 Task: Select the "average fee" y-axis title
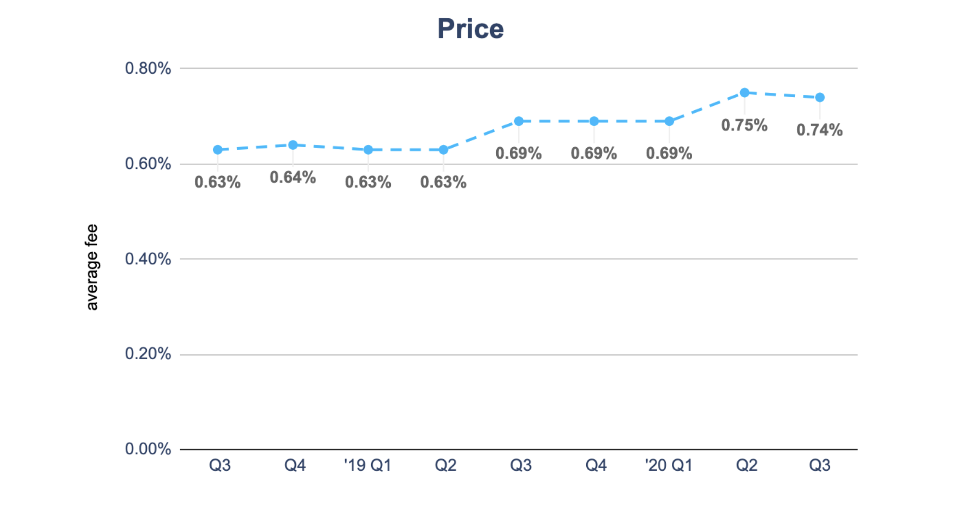91,267
